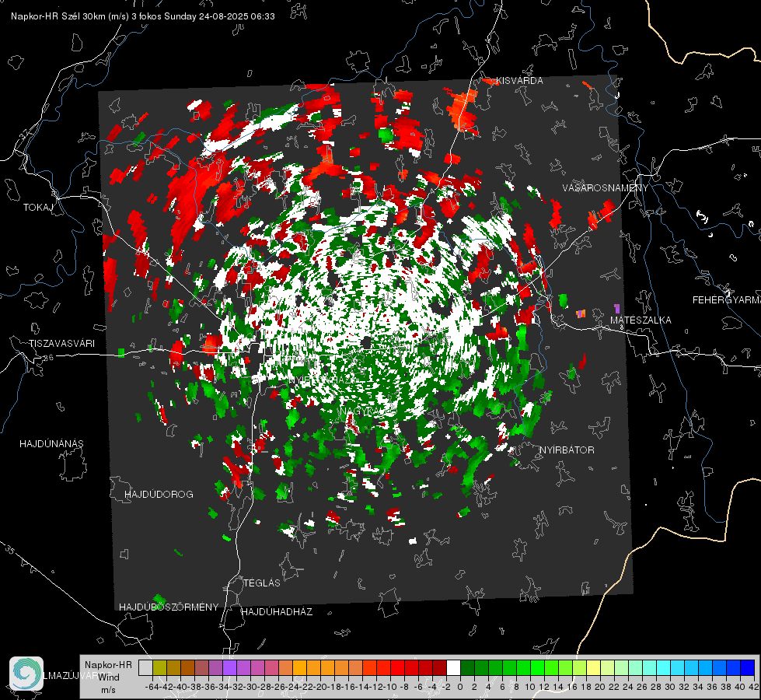Click the VÁSÁROSNAMÉNY town label
Image resolution: width=761 pixels, height=700 pixels.
click(x=606, y=188)
